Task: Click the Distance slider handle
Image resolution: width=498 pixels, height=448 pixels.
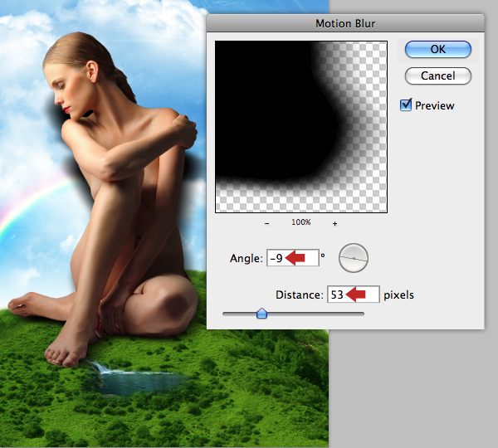Action: (261, 314)
